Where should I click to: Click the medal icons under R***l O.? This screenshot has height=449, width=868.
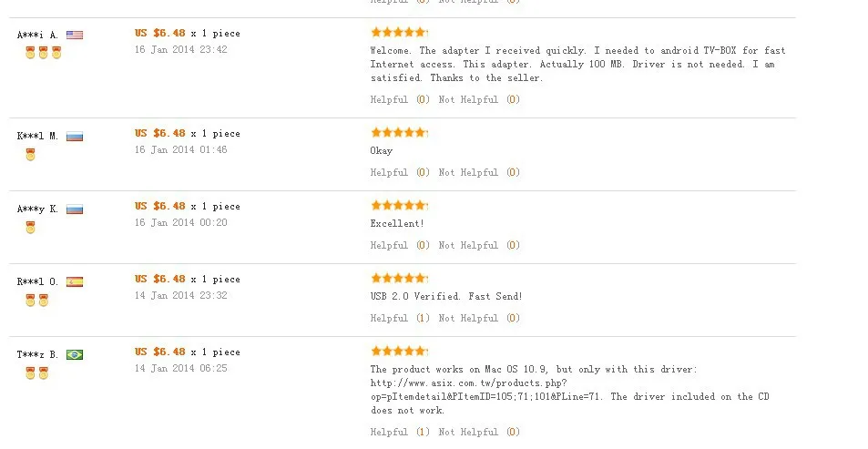point(37,300)
